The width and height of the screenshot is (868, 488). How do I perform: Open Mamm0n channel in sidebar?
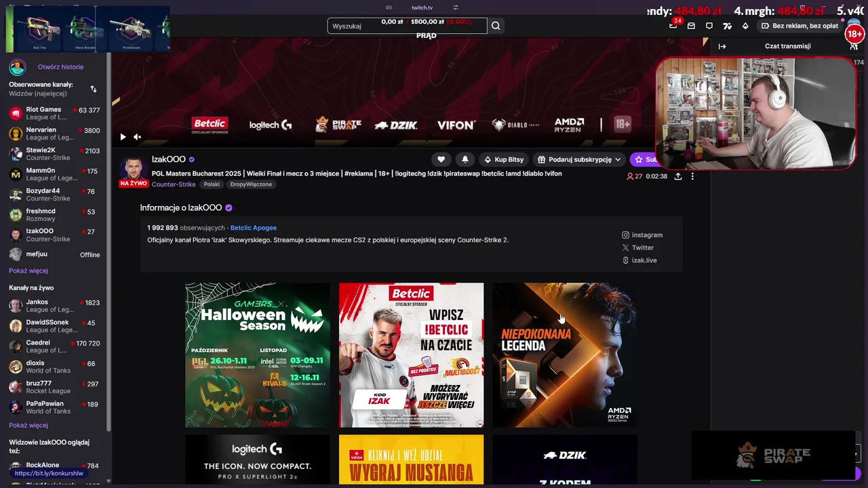tap(54, 174)
